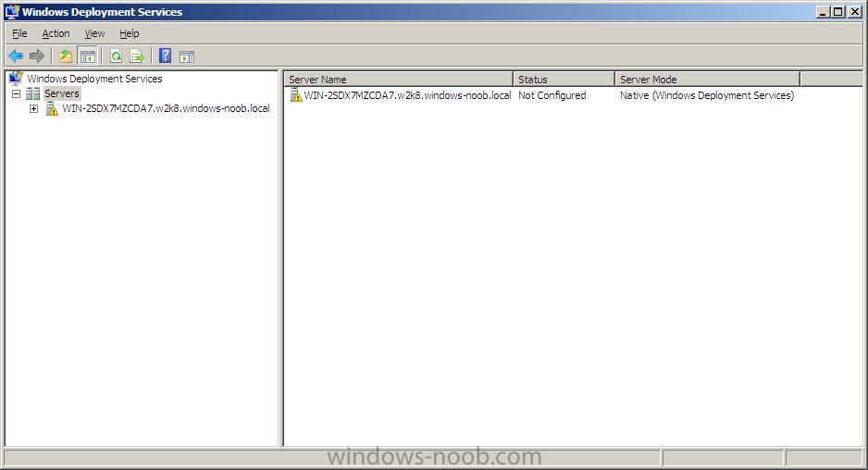Select the Windows Deployment Services root label
The width and height of the screenshot is (868, 470).
pyautogui.click(x=94, y=79)
